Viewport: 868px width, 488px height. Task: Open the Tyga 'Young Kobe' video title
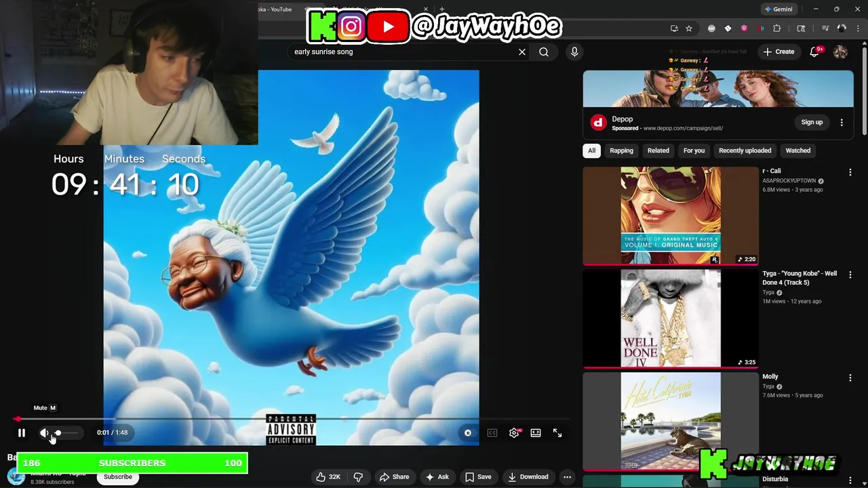coord(800,278)
